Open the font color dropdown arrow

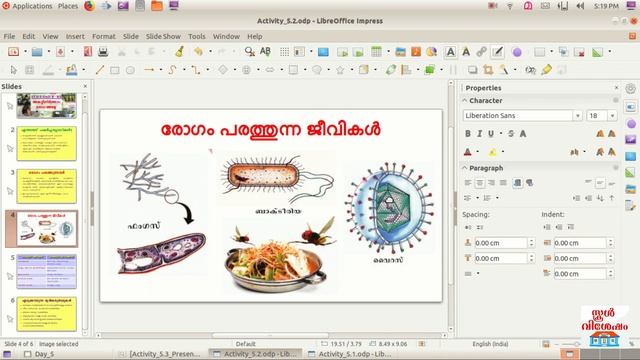(x=478, y=152)
